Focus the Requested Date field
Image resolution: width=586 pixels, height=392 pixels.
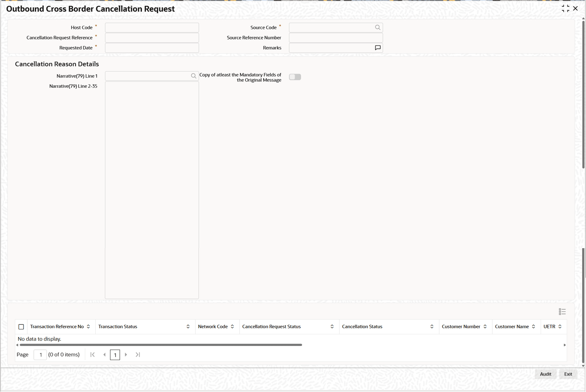[152, 48]
